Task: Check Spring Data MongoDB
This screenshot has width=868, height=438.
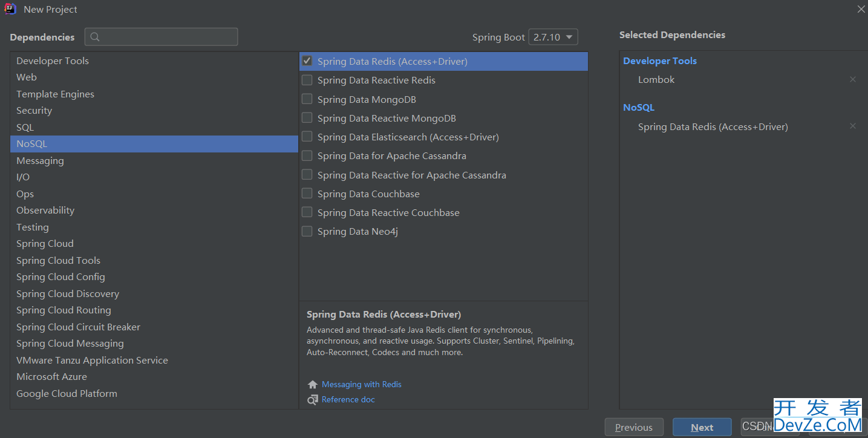Action: (307, 99)
